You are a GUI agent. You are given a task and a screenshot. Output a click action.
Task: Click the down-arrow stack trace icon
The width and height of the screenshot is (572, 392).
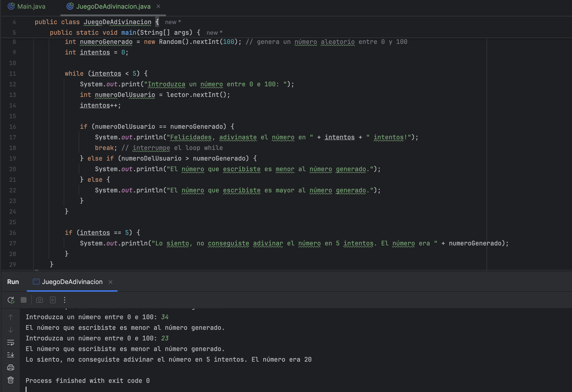pos(11,330)
